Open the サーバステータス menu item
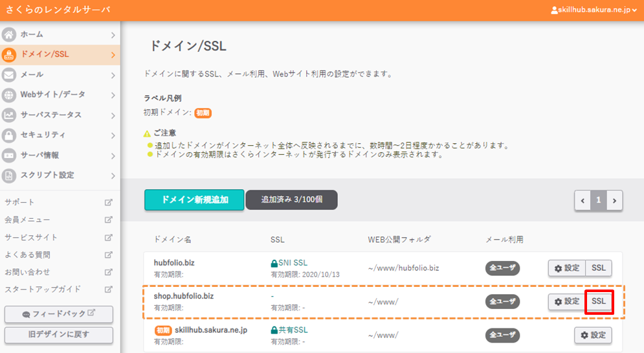Screen dimensions: 644x353 coord(60,115)
